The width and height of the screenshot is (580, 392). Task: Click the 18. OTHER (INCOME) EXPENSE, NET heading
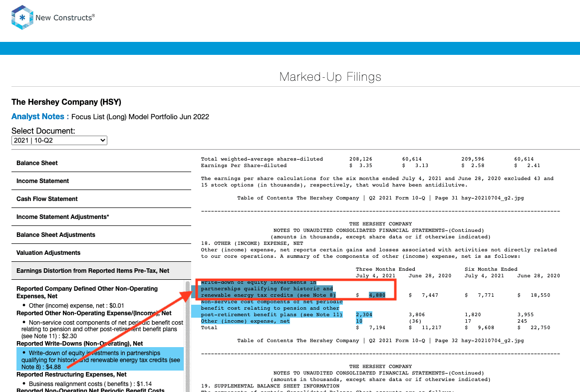pyautogui.click(x=252, y=243)
